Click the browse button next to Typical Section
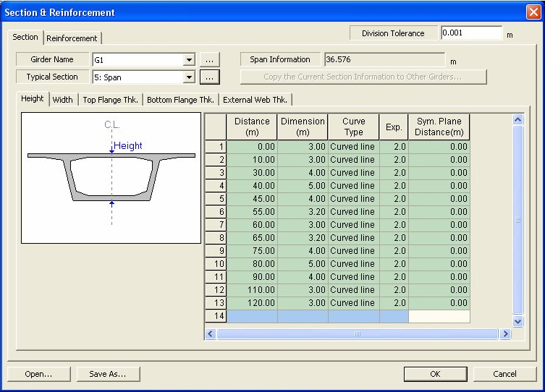Image resolution: width=545 pixels, height=392 pixels. (x=209, y=77)
